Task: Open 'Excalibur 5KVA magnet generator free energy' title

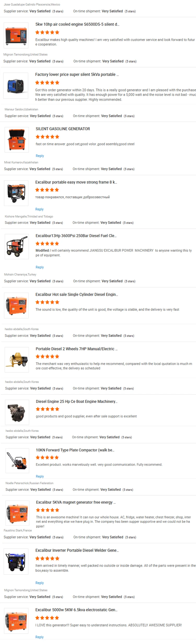Action: pyautogui.click(x=76, y=502)
